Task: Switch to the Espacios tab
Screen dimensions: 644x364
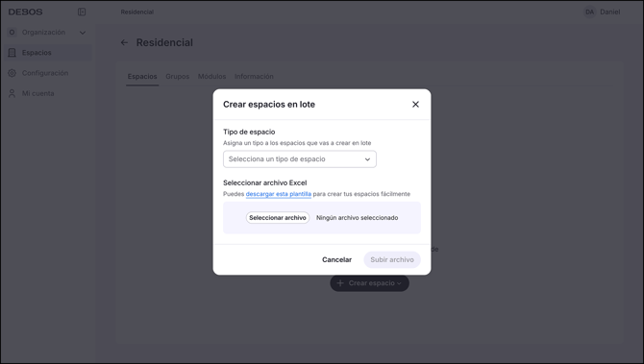Action: (x=142, y=76)
